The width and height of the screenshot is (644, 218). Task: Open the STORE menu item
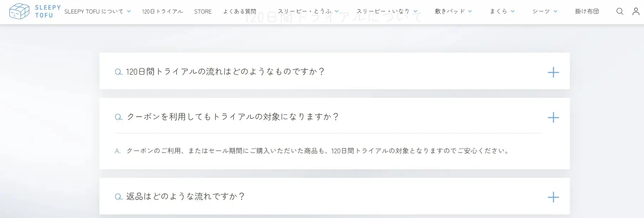click(x=203, y=11)
